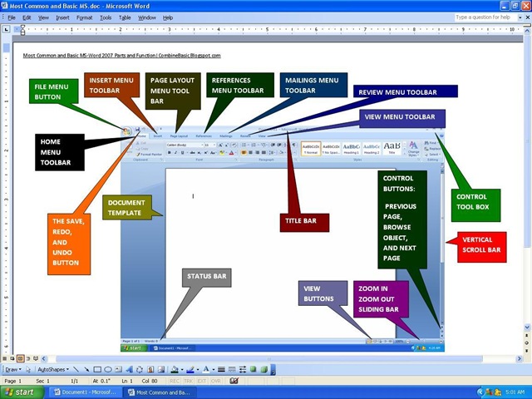The width and height of the screenshot is (532, 399).
Task: Activate the Select Objects pointer tool
Action: click(x=28, y=369)
